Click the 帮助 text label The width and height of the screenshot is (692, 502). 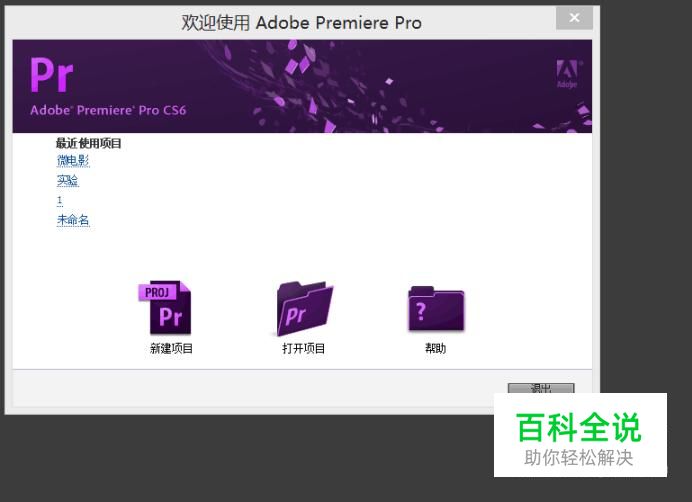(436, 348)
